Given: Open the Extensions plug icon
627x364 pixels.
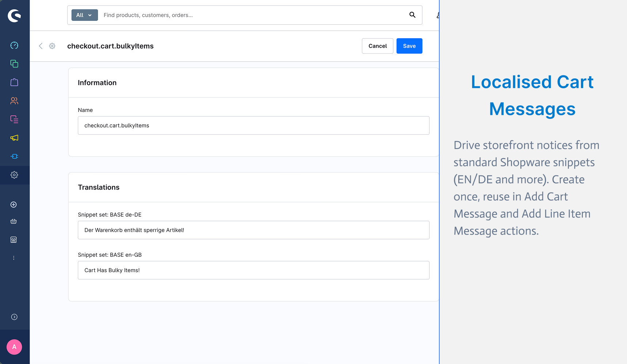Looking at the screenshot, I should coord(14,156).
